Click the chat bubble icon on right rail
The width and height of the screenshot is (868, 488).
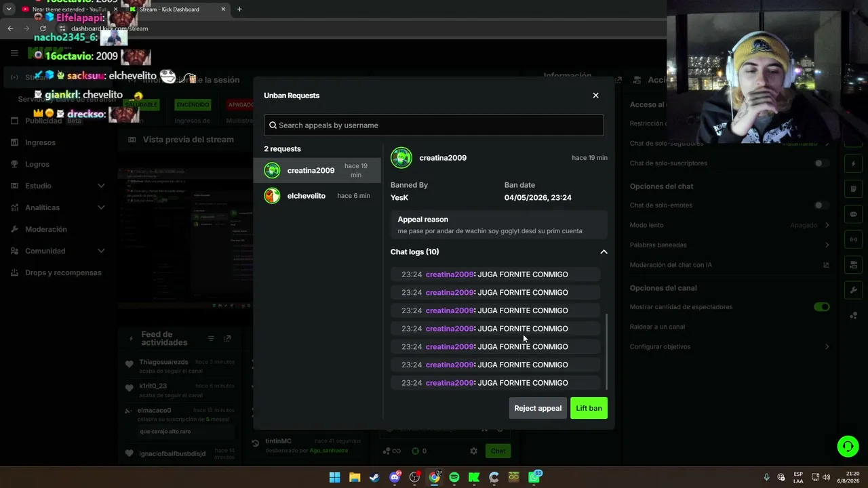click(854, 214)
